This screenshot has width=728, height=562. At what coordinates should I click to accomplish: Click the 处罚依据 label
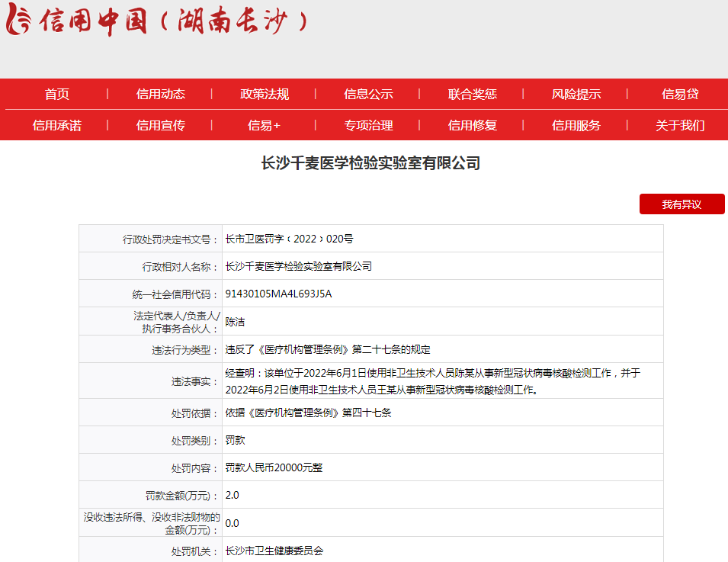coord(195,413)
